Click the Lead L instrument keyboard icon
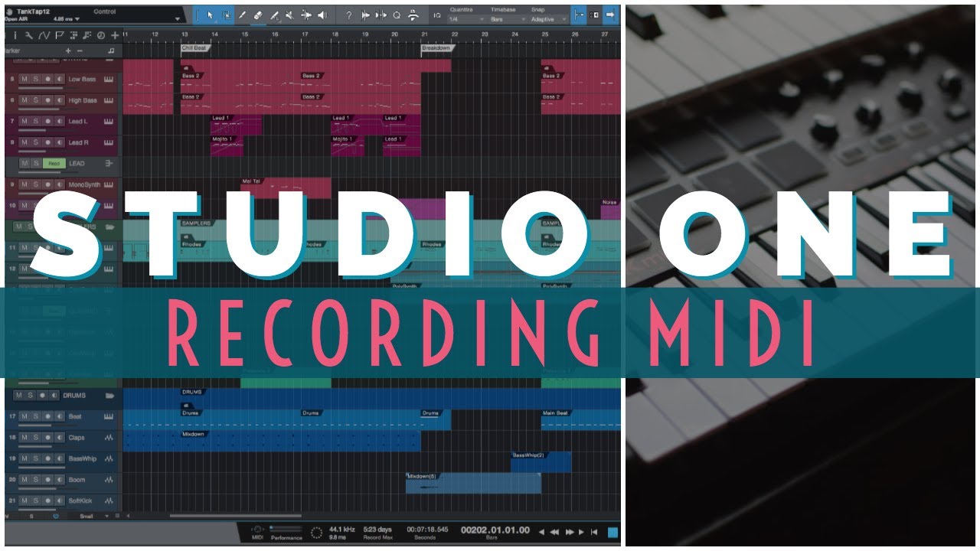The image size is (980, 551). (x=109, y=121)
